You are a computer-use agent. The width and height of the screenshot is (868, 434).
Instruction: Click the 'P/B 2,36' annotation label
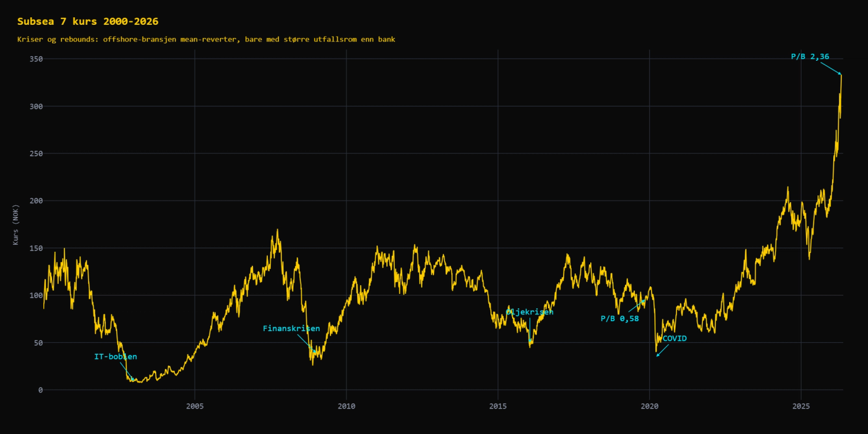810,56
